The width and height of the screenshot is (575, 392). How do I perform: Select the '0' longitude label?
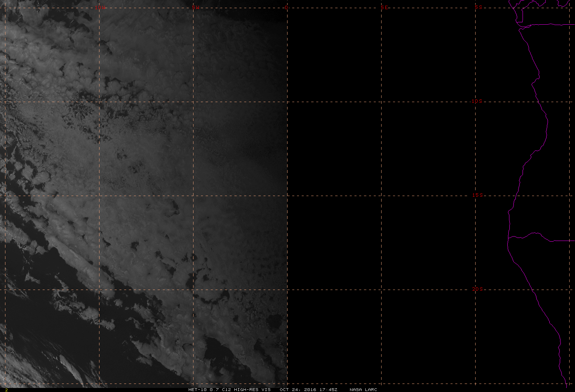point(286,7)
